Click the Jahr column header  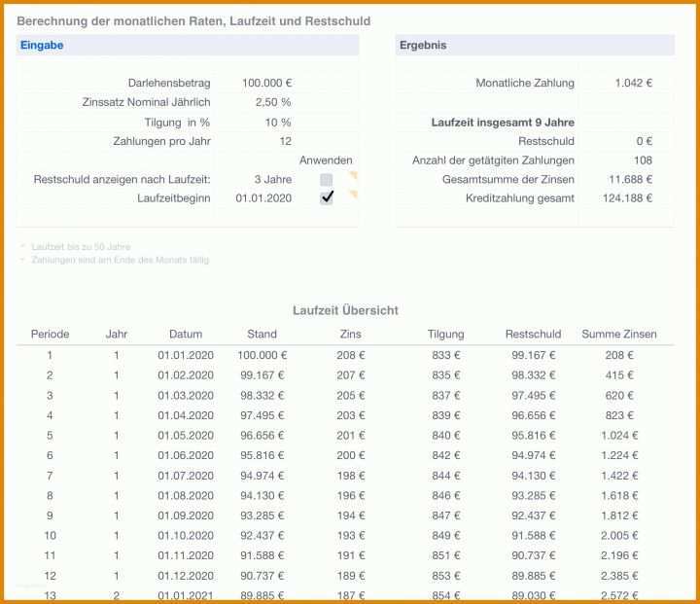click(x=117, y=335)
